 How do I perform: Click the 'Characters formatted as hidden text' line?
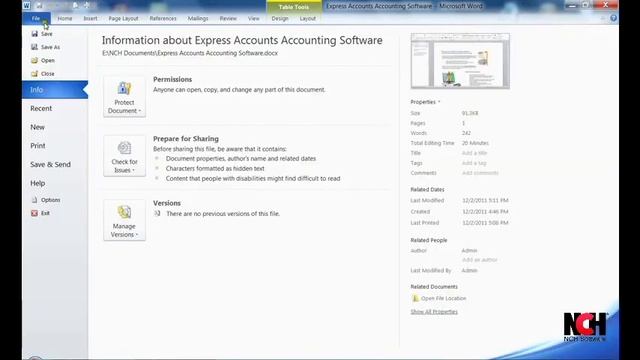[x=215, y=169]
